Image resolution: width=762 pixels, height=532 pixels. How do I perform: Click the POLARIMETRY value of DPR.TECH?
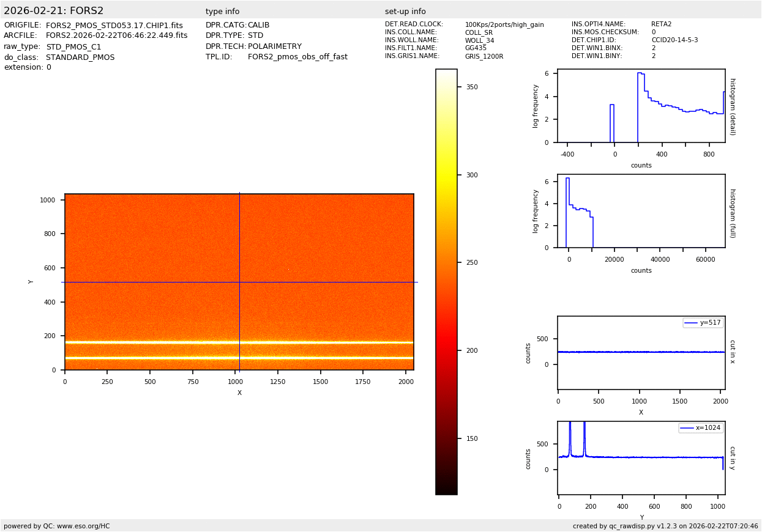point(274,46)
